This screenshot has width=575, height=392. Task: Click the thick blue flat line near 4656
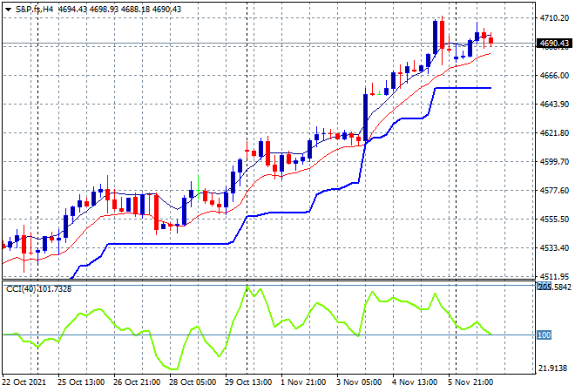[463, 88]
